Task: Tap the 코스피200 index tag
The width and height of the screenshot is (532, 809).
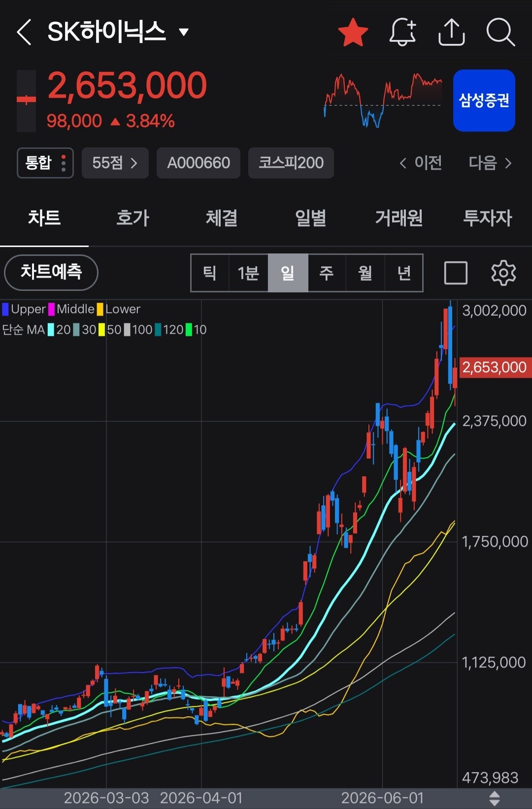Action: [x=291, y=163]
